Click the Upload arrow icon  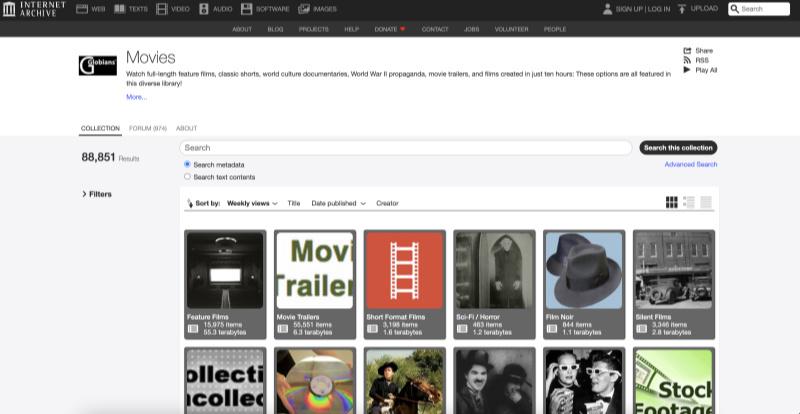point(682,9)
